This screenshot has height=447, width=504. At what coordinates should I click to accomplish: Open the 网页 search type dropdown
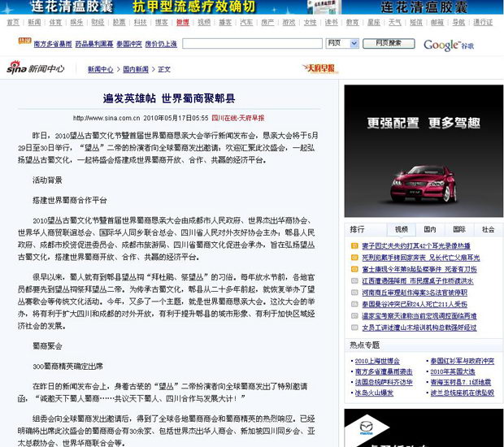click(342, 43)
